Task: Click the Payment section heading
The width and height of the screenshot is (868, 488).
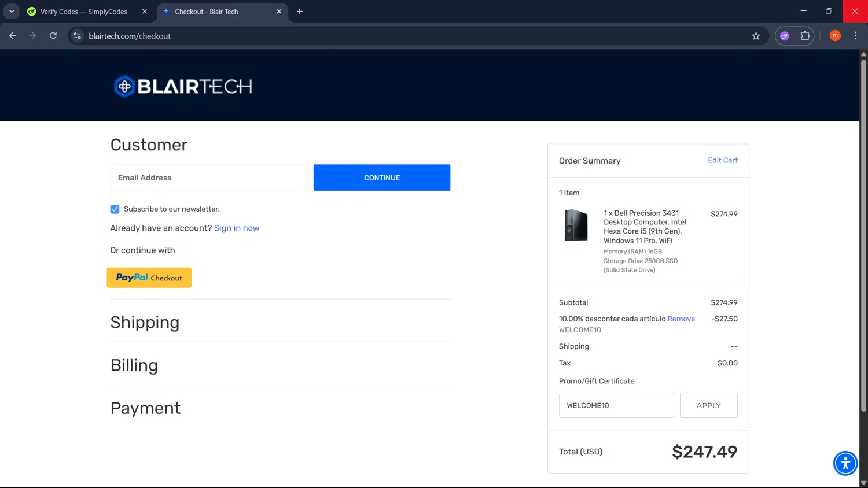Action: 145,408
